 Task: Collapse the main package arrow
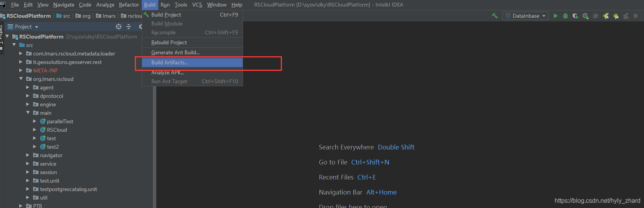(28, 112)
